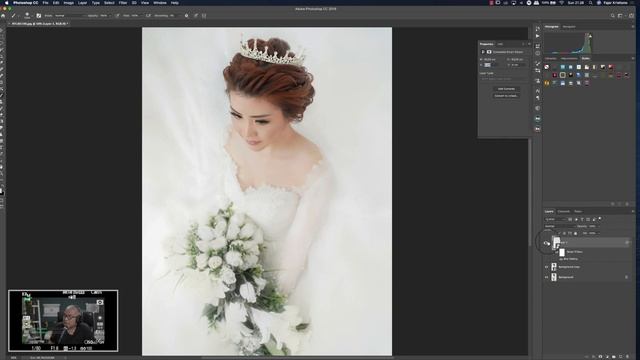The image size is (640, 360).
Task: Click the X position field in Properties
Action: 490,65
